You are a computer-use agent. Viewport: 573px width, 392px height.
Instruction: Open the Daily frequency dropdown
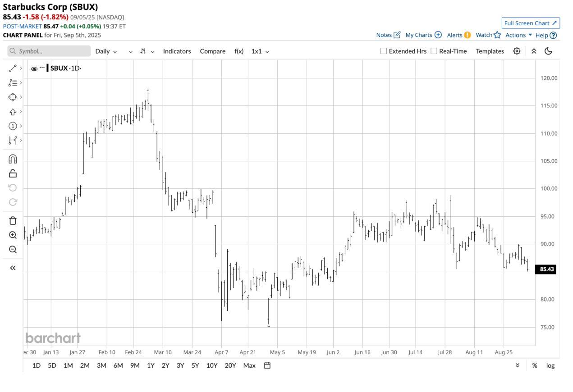(106, 51)
